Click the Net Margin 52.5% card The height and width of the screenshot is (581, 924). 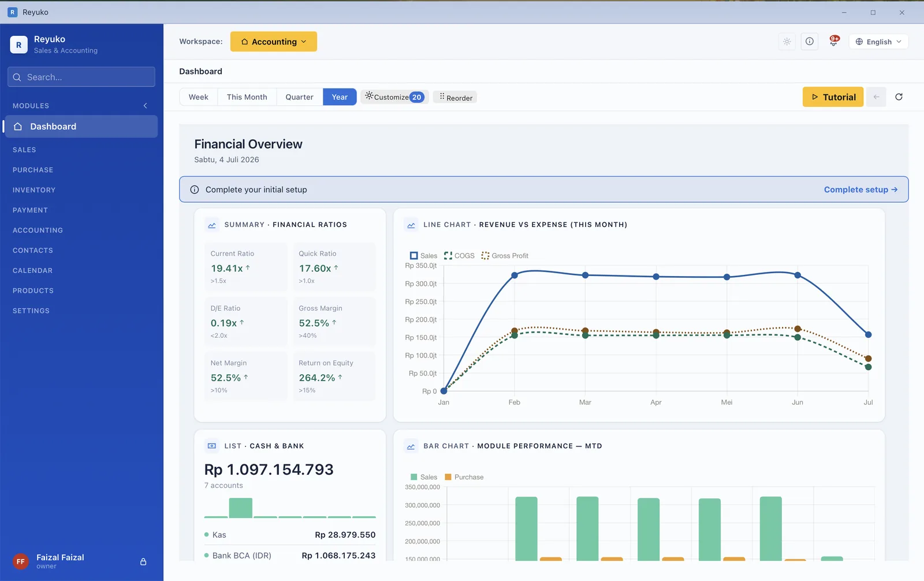click(246, 377)
